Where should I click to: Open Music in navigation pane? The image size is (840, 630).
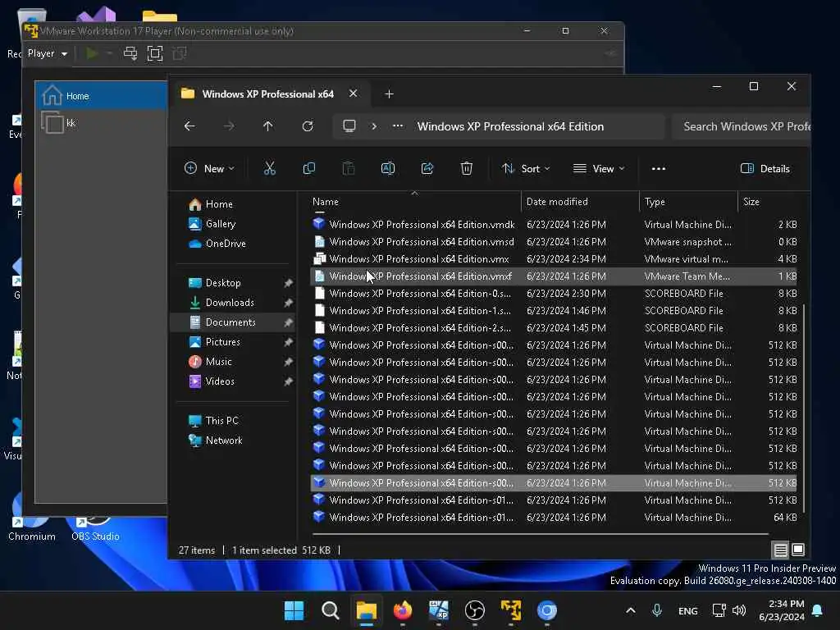[x=218, y=362]
